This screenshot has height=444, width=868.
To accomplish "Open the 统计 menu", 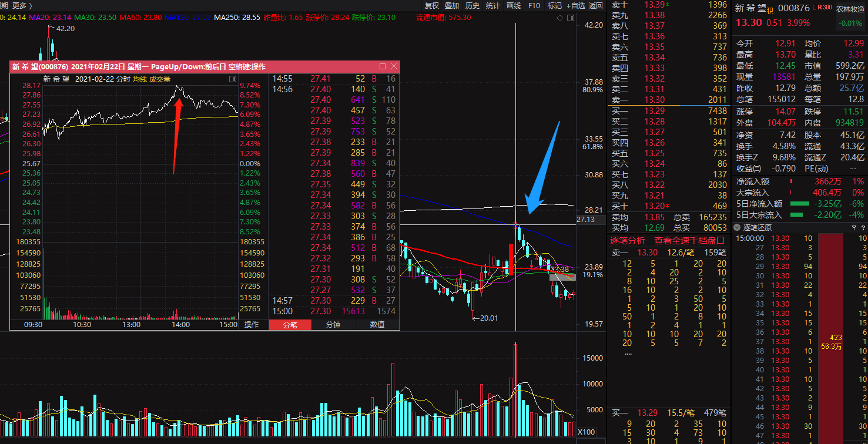I will click(x=493, y=5).
